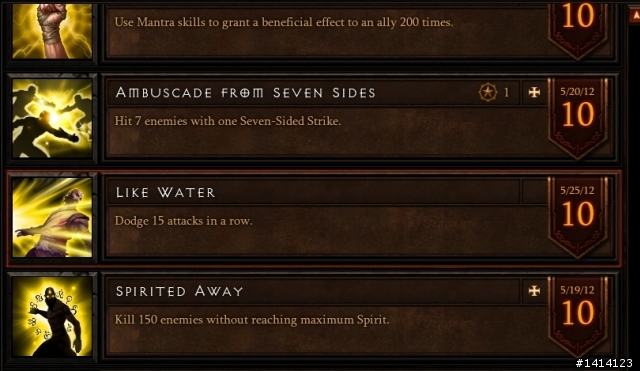Click the Mantra achievement's 10-point banner
Viewport: 640px width, 371px height.
point(578,31)
